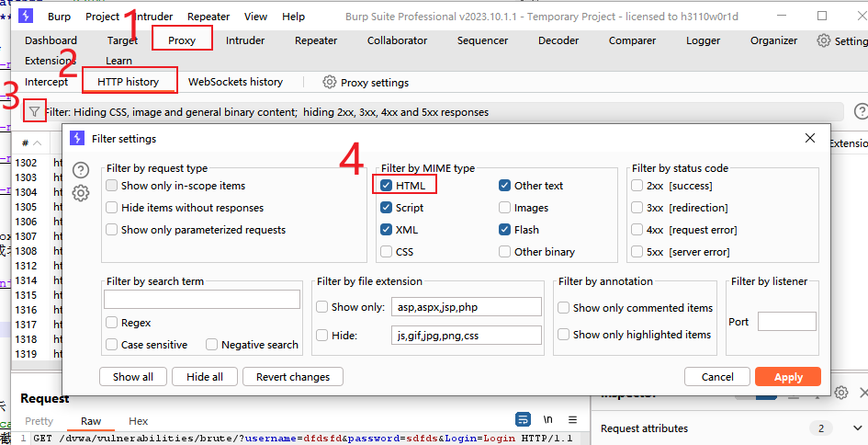This screenshot has width=868, height=445.
Task: Open help in Filter settings dialog
Action: pos(81,170)
